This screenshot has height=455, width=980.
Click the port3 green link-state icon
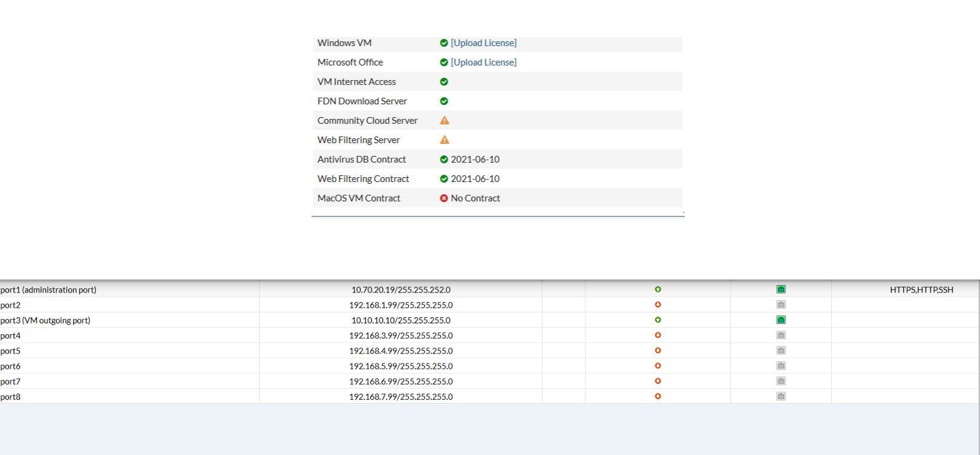pos(781,320)
